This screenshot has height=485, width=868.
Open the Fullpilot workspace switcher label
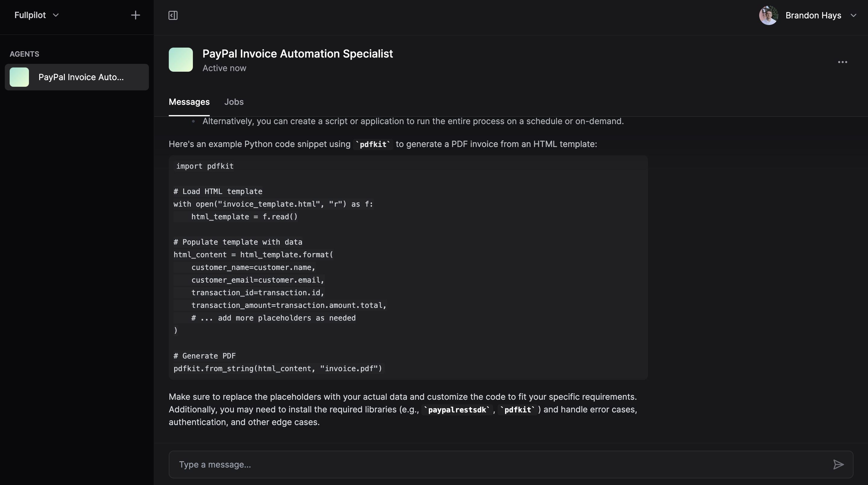click(x=30, y=15)
